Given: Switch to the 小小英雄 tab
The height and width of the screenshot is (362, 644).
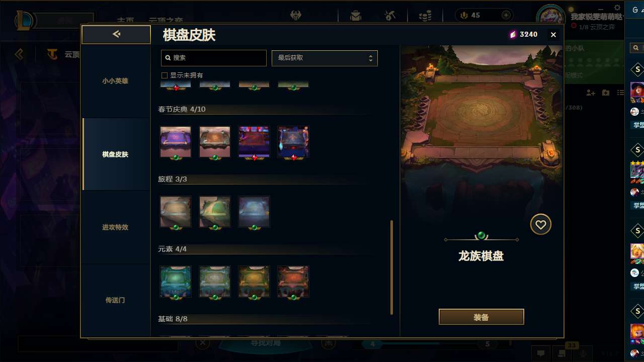Looking at the screenshot, I should pos(115,81).
